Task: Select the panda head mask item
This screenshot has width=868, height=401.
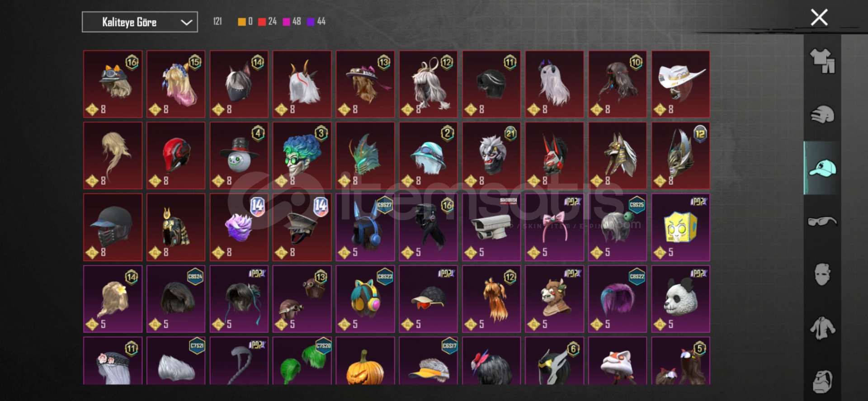Action: 680,299
